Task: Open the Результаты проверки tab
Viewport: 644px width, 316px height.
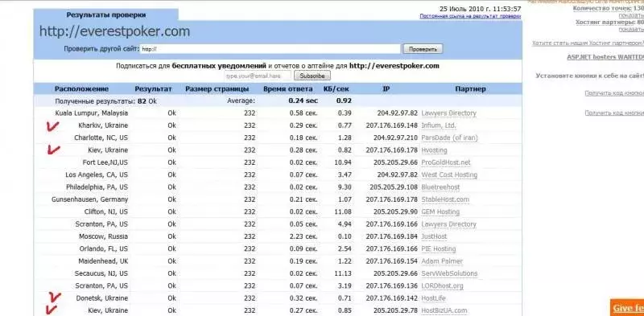Action: [x=106, y=14]
